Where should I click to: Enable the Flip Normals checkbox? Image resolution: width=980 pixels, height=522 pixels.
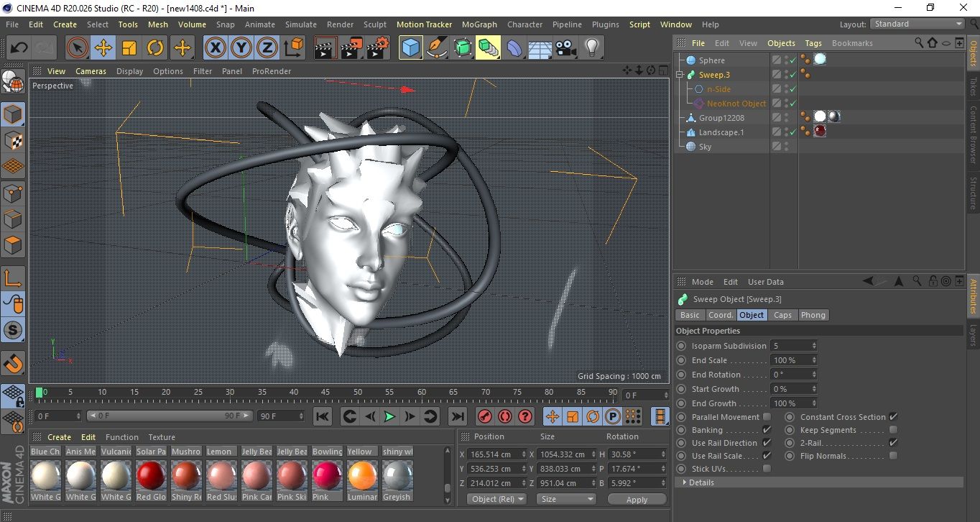click(893, 456)
